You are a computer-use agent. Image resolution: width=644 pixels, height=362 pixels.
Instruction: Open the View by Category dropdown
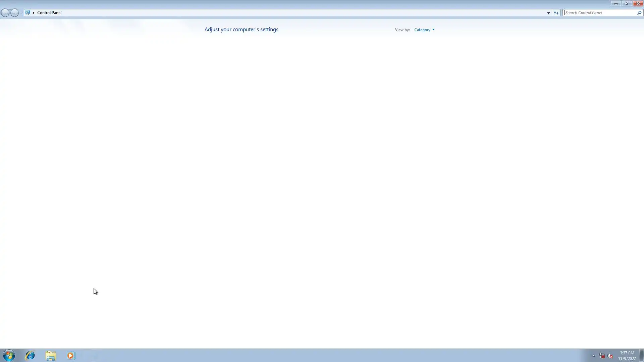[x=424, y=30]
